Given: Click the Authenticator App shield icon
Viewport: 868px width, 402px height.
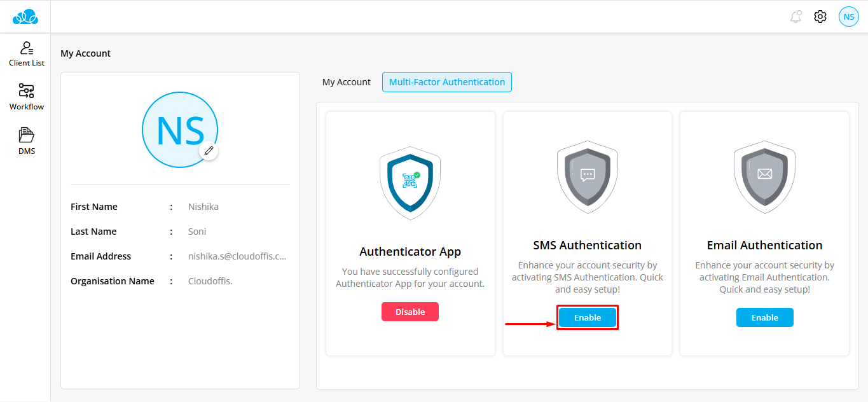Looking at the screenshot, I should [x=410, y=183].
